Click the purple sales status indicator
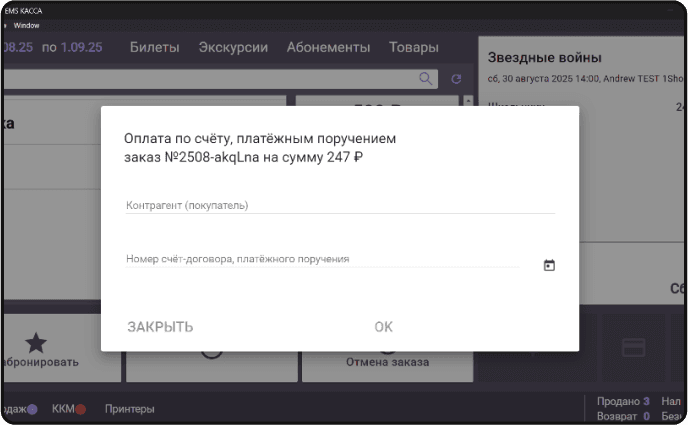 click(32, 409)
